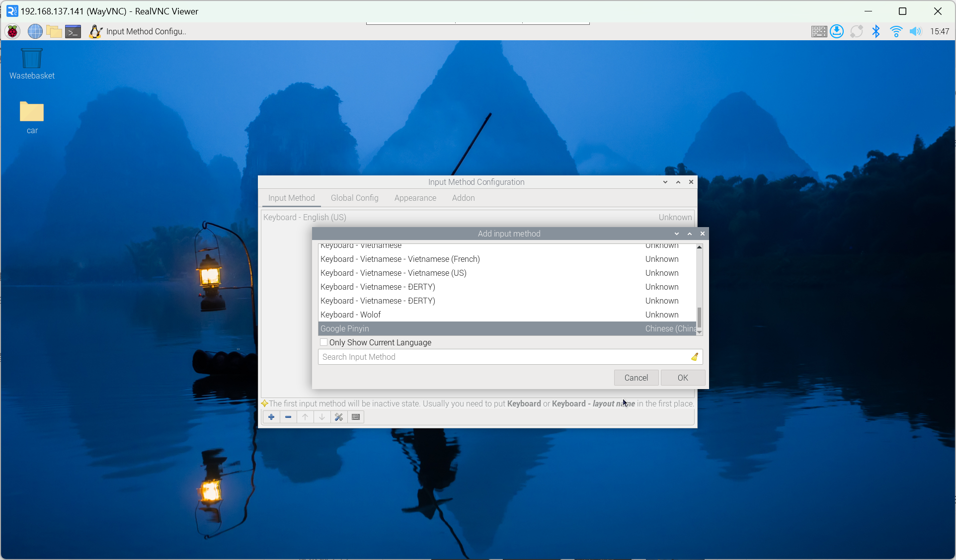The image size is (956, 560).
Task: Switch to the Global Config tab
Action: (354, 198)
